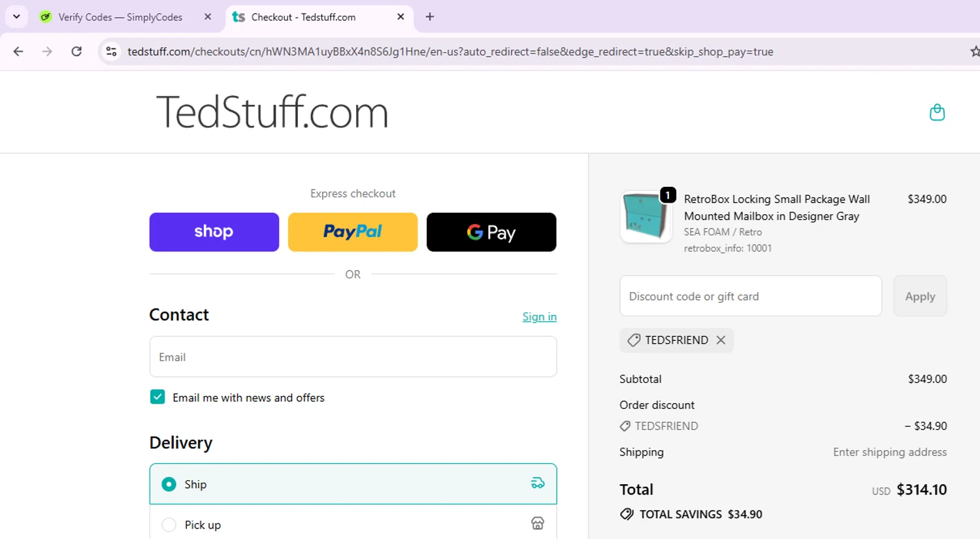This screenshot has height=539, width=980.
Task: Click the $314.10 total amount
Action: tap(922, 489)
